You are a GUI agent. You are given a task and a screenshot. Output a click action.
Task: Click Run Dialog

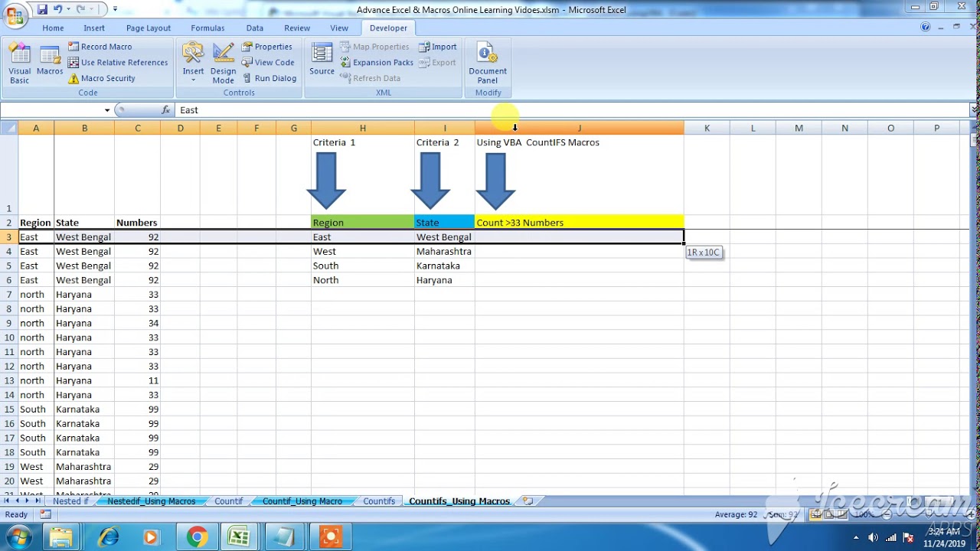tap(269, 78)
